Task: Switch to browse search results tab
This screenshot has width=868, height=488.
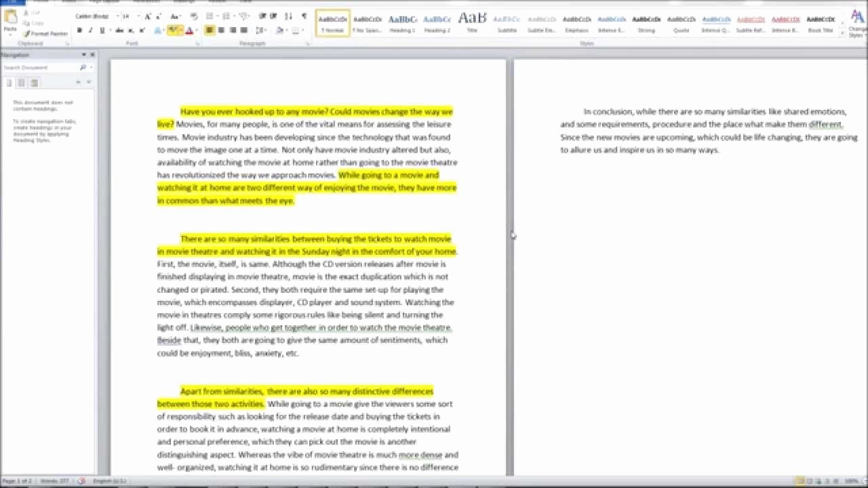Action: 34,83
